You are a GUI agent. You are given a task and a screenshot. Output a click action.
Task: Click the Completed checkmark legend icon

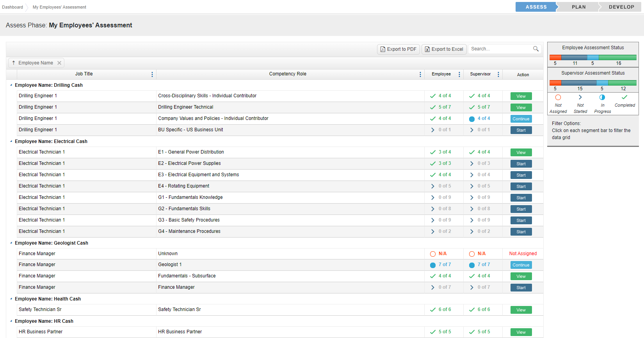(x=624, y=97)
